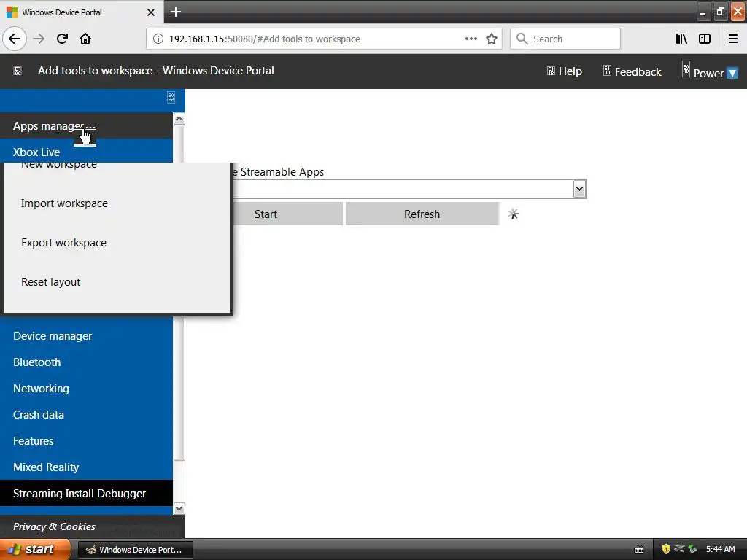The width and height of the screenshot is (747, 560).
Task: Reload the current page
Action: click(62, 39)
